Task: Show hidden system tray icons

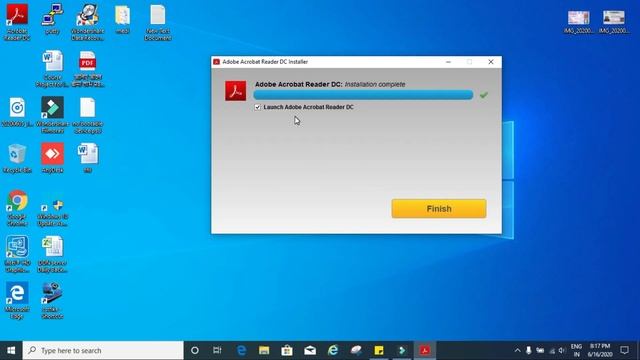Action: (x=517, y=350)
